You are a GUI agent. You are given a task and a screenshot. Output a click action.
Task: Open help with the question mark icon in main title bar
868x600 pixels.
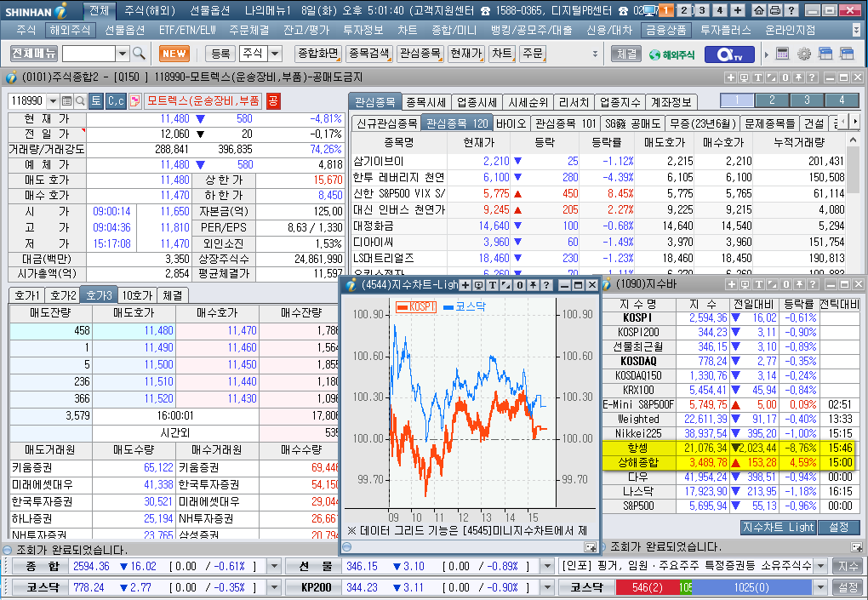(x=791, y=10)
